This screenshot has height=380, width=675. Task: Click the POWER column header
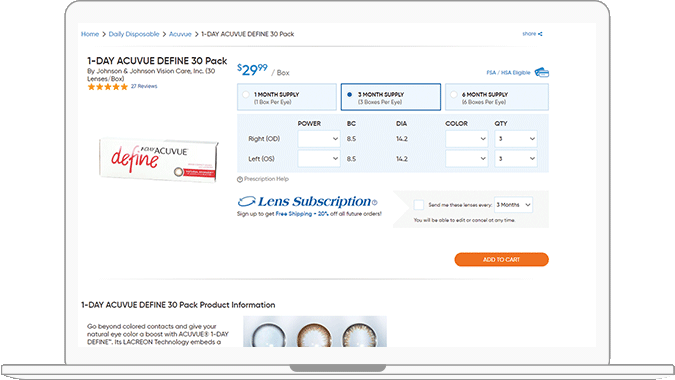[309, 124]
